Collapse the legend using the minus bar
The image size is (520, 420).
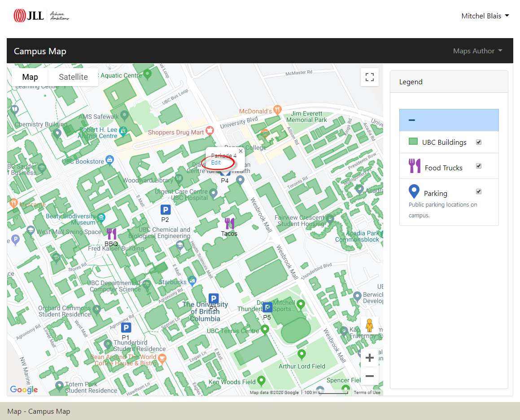click(449, 120)
